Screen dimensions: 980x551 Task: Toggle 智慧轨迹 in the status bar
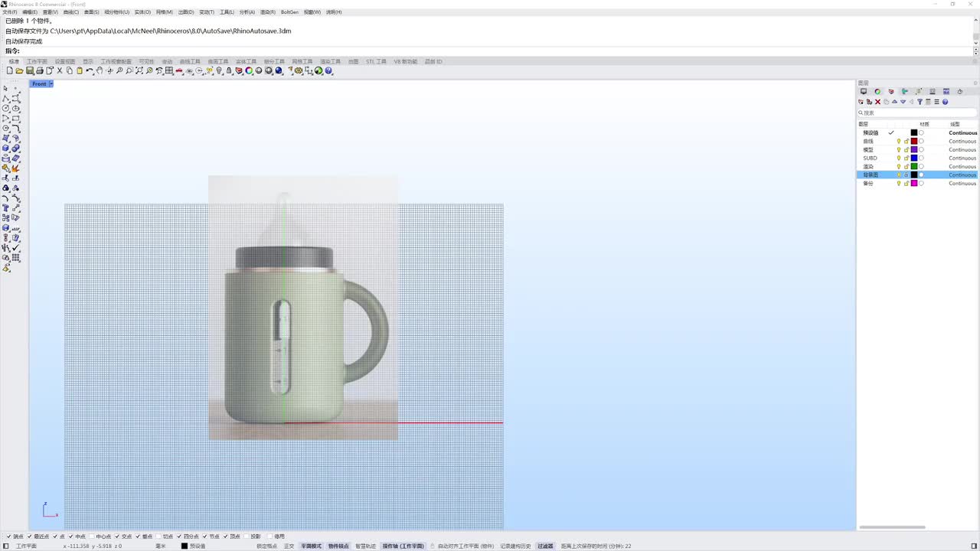tap(365, 546)
